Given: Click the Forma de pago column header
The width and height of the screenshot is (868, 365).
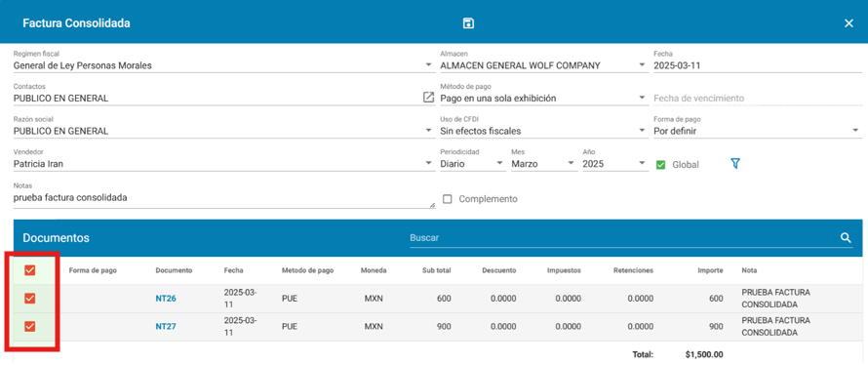Looking at the screenshot, I should [93, 271].
